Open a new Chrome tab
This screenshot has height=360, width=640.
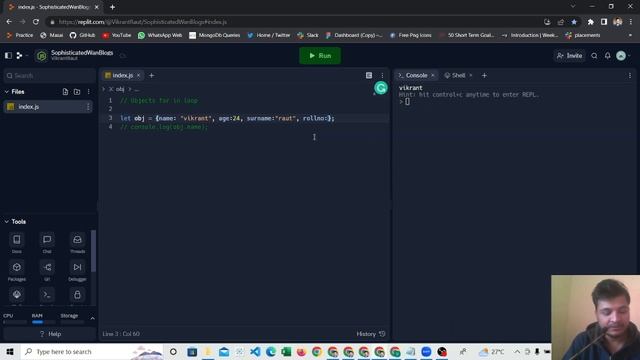pos(112,7)
